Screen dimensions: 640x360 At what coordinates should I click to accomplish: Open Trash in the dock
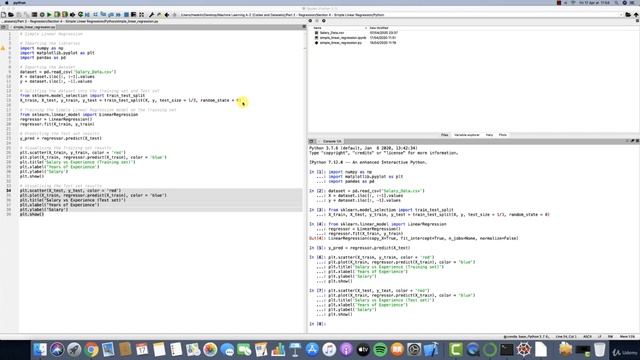(599, 350)
